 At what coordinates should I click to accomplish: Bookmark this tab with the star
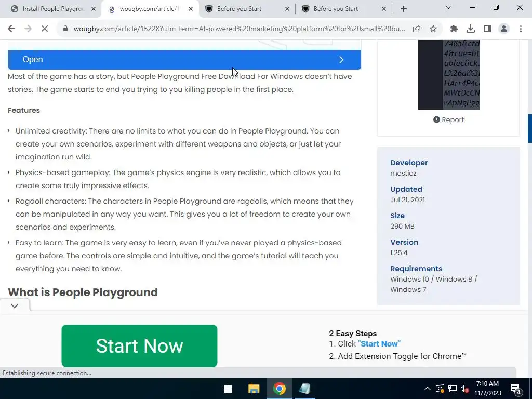coord(433,29)
